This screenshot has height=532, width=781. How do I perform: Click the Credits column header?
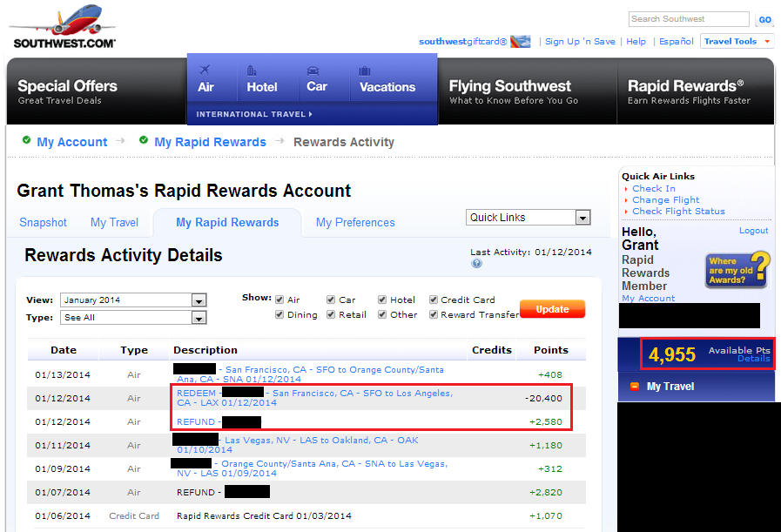coord(492,350)
